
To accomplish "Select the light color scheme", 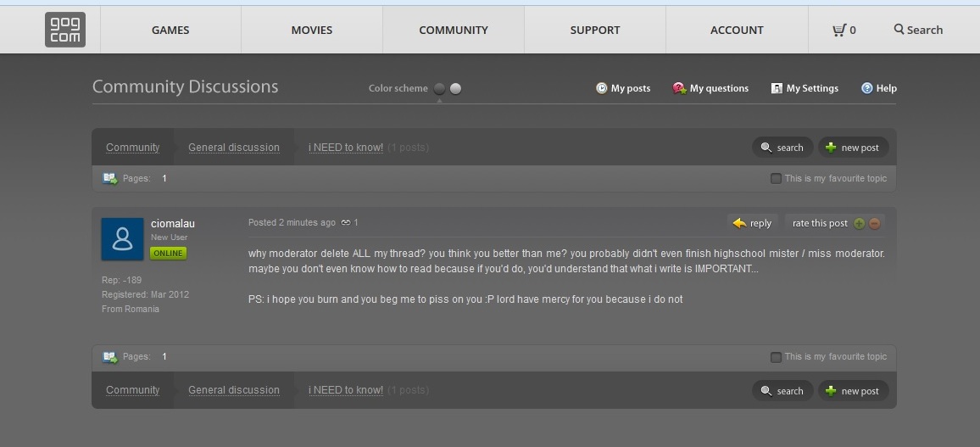I will point(455,88).
